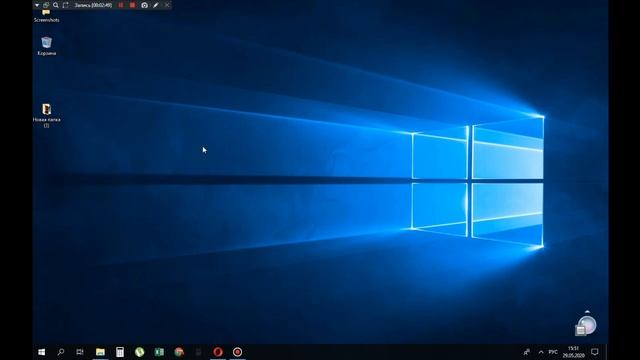Select the Recycle Bin (Корзина) icon
This screenshot has width=640, height=360.
47,46
